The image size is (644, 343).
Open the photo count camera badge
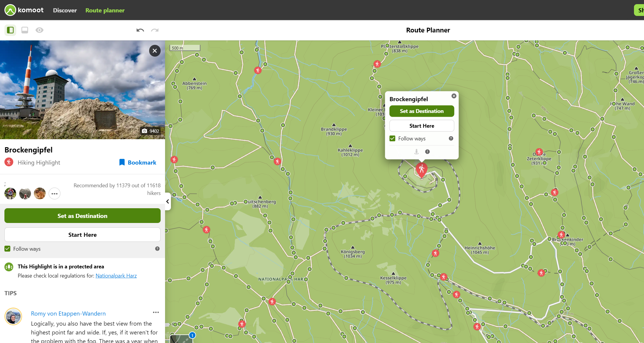coord(151,131)
